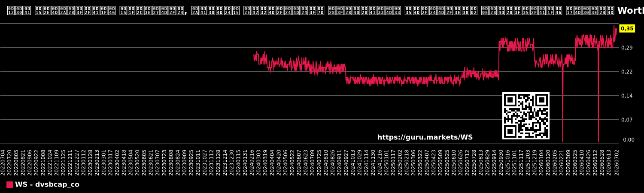Select the 0,22 y-axis label
The image size is (644, 193).
coord(627,72)
